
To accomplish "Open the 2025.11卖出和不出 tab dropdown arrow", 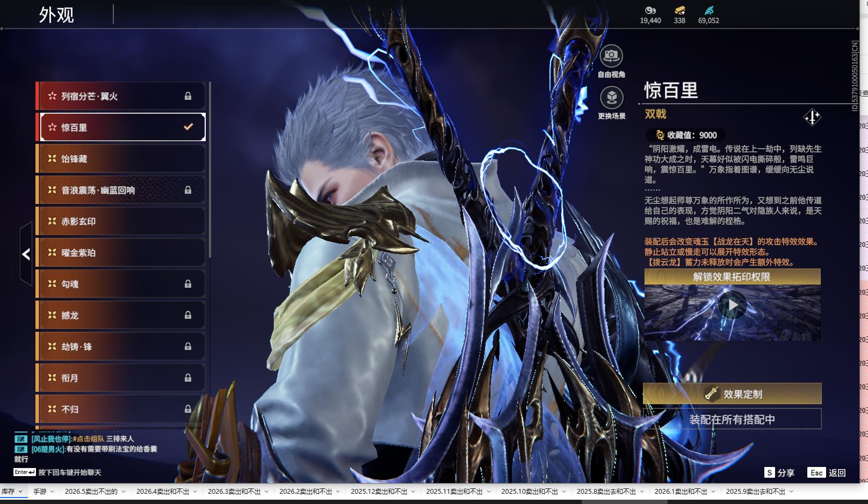I will pos(488,492).
